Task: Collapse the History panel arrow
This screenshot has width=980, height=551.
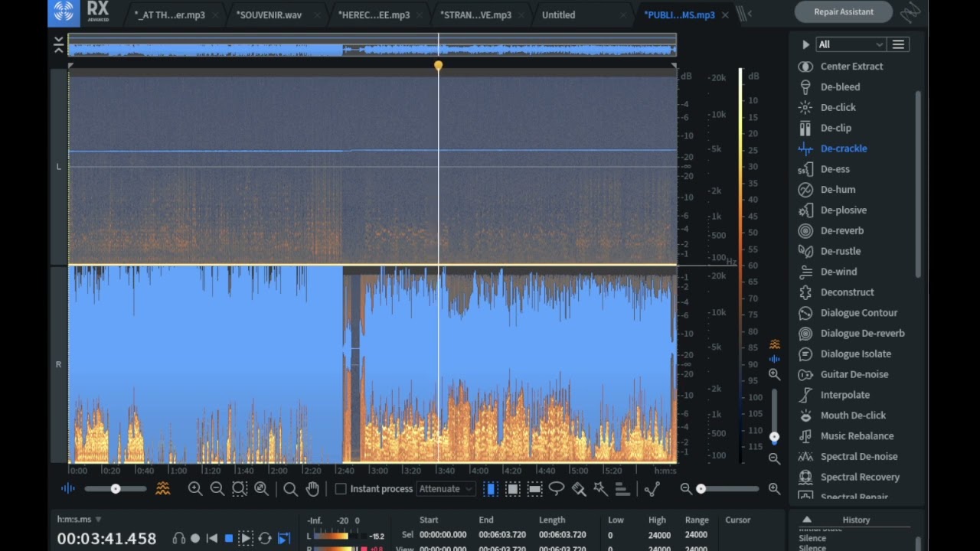Action: (807, 520)
